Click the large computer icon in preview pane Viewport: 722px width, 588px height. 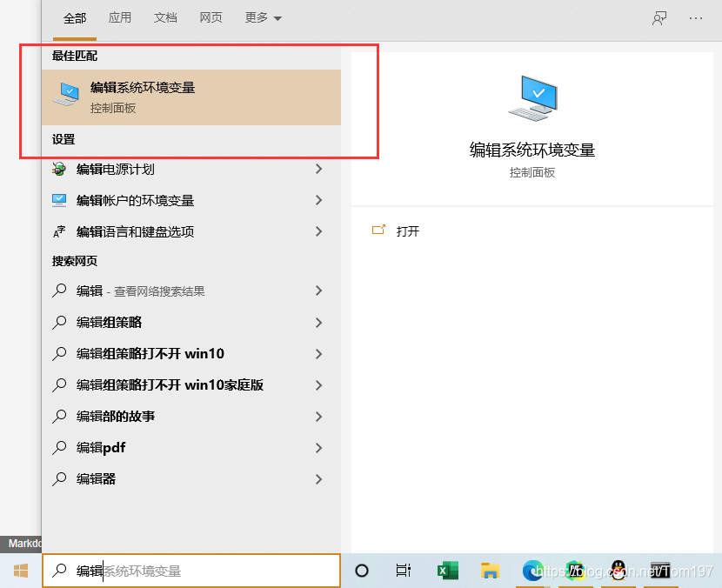(x=532, y=98)
